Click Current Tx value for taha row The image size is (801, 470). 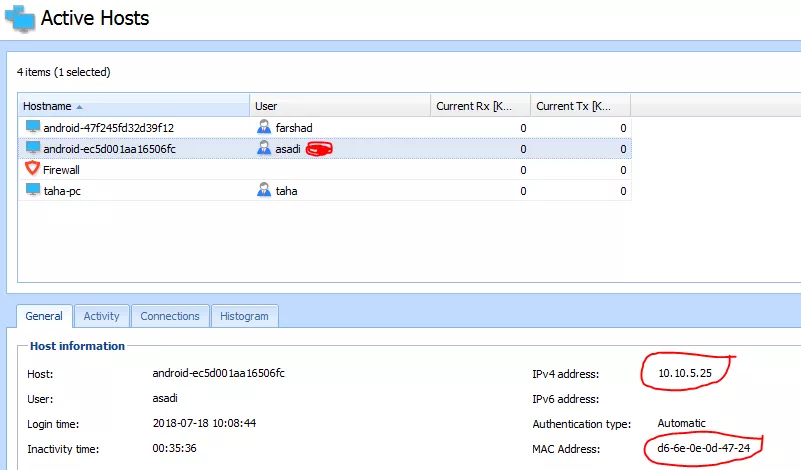click(623, 191)
